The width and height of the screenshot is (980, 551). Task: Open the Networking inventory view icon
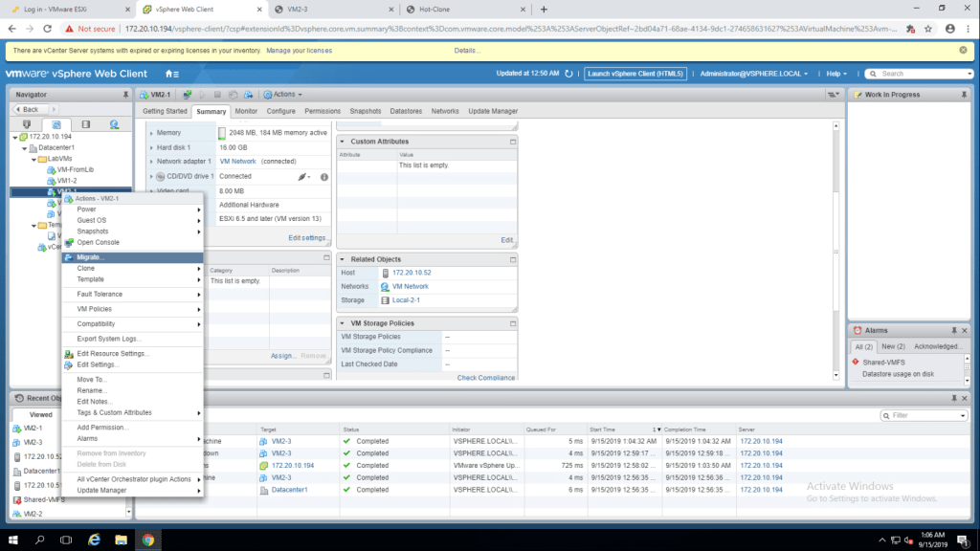pyautogui.click(x=114, y=124)
